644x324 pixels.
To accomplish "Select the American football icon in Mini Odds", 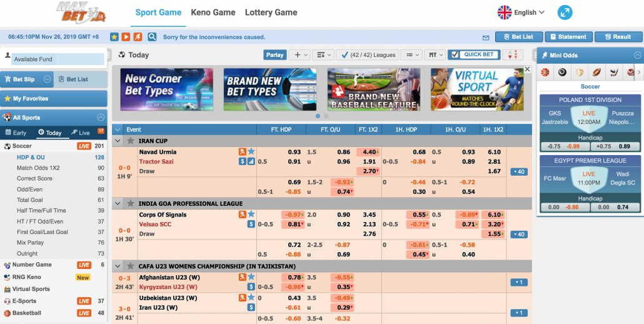I will click(596, 73).
